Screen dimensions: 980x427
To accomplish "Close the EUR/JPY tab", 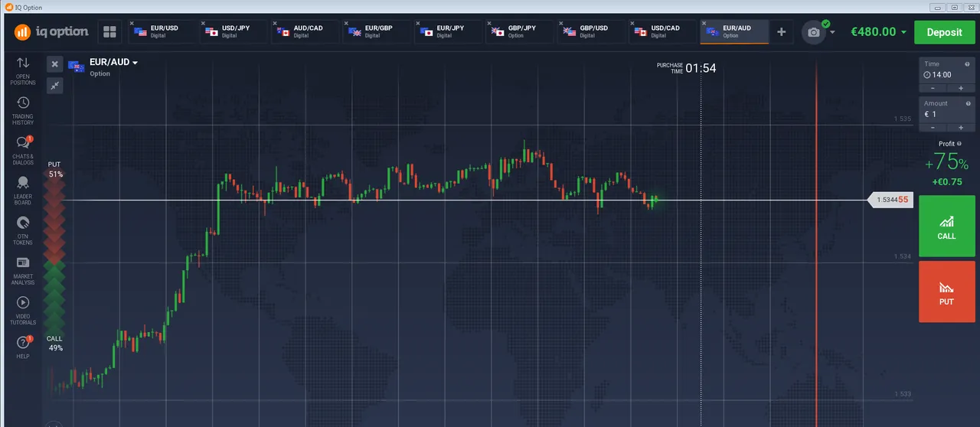I will click(x=419, y=23).
